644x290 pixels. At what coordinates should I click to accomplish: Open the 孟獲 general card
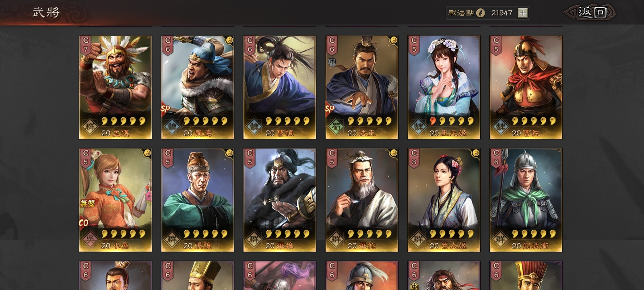pyautogui.click(x=116, y=87)
